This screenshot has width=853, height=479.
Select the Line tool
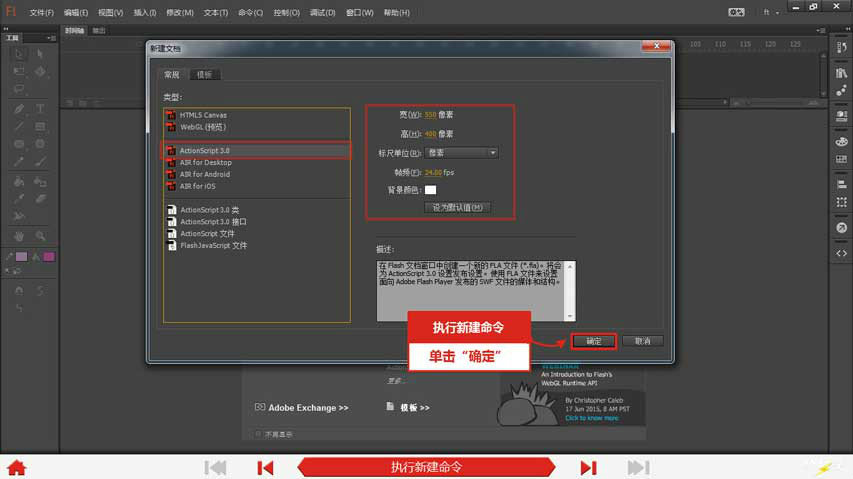pos(19,126)
